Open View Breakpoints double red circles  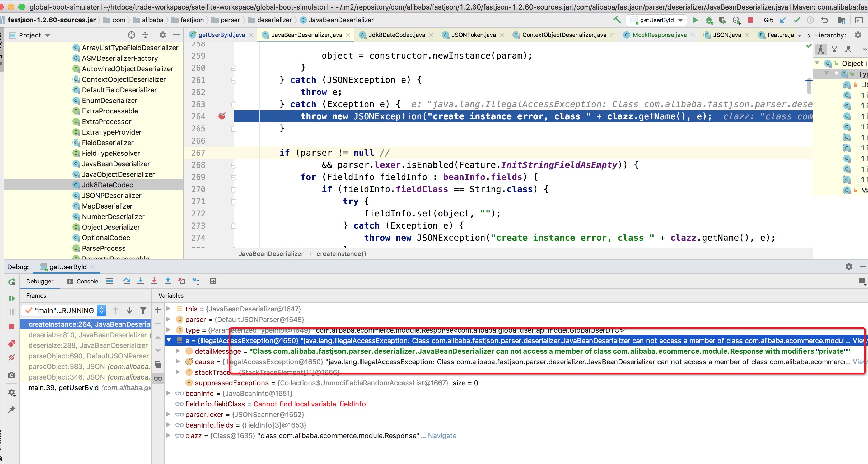[12, 343]
